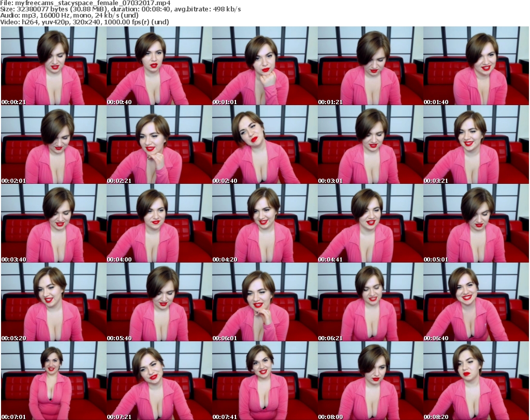Choose the still at 00:07:01
Viewport: 530px width, 420px height.
click(x=54, y=381)
